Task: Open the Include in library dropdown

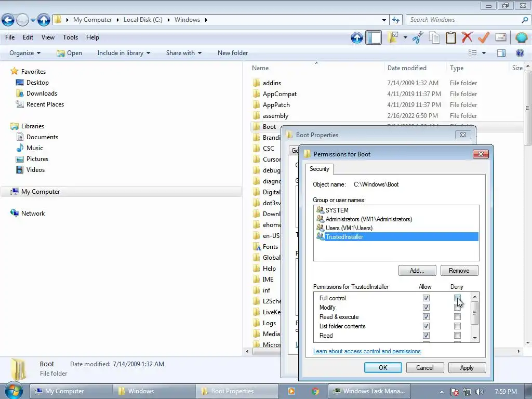Action: tap(124, 53)
